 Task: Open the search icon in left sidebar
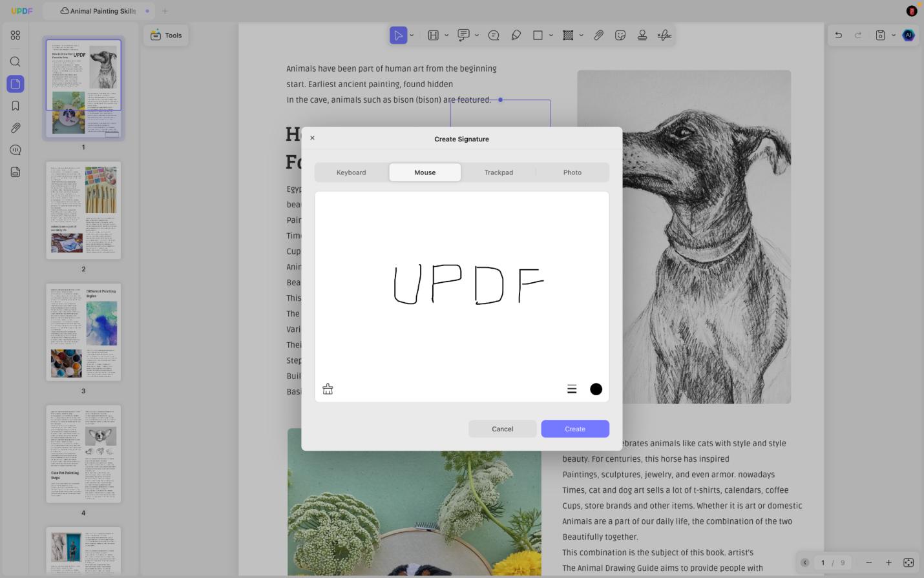pos(16,62)
